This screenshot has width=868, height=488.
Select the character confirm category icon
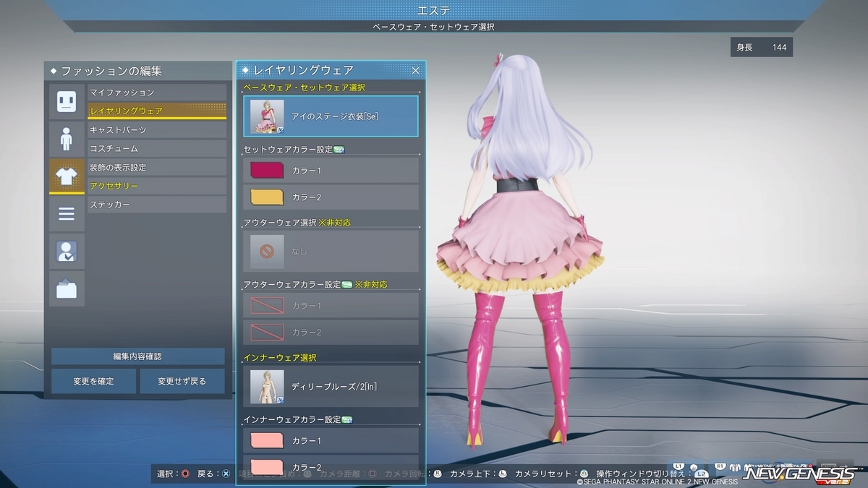(x=67, y=252)
